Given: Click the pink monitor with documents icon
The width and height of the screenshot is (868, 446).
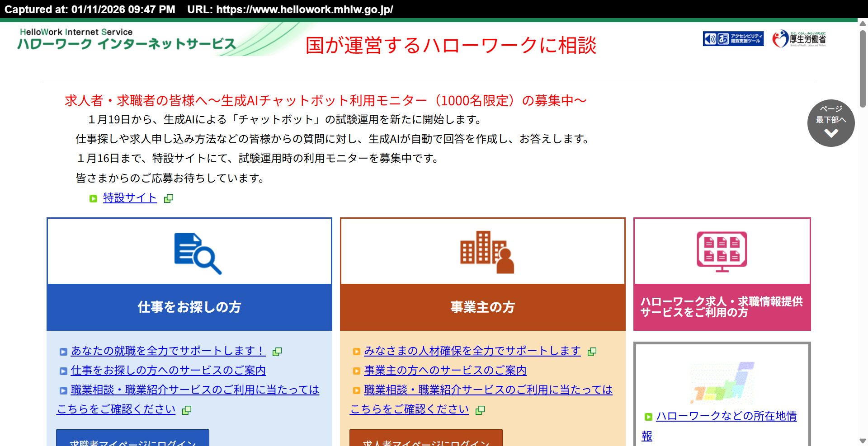Looking at the screenshot, I should click(722, 252).
